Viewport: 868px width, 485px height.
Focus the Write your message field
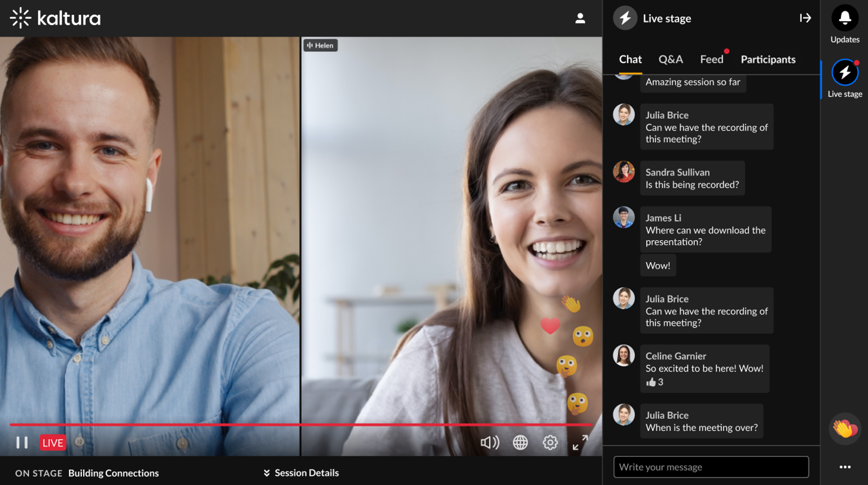[x=711, y=467]
